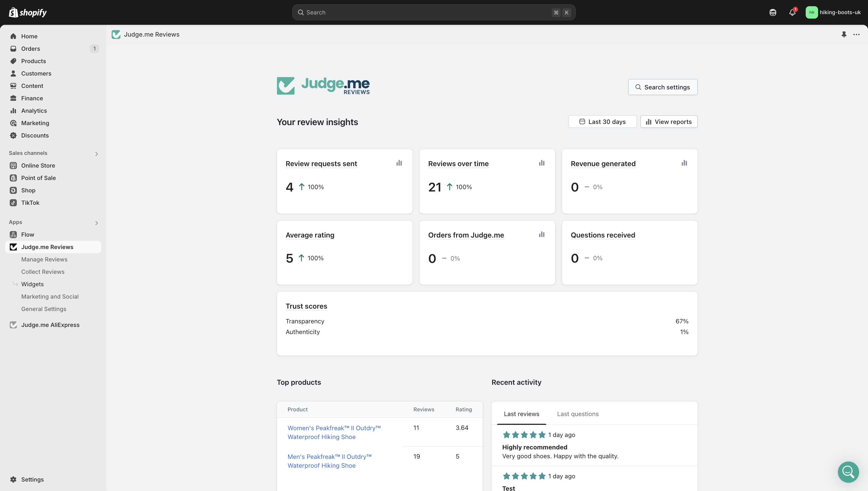Click the Analytics bar-chart icon
Viewport: 868px width, 491px height.
(13, 111)
